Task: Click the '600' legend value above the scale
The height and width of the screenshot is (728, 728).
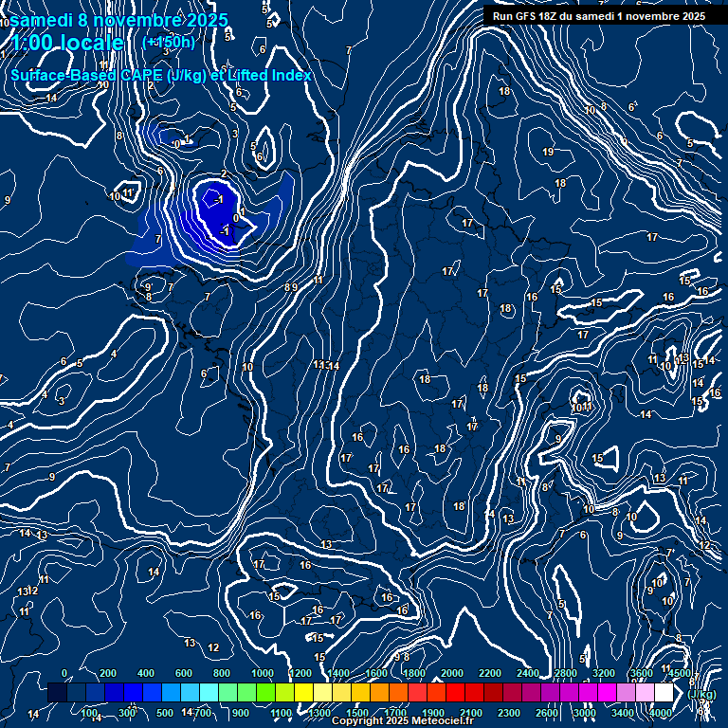Action: tap(184, 673)
